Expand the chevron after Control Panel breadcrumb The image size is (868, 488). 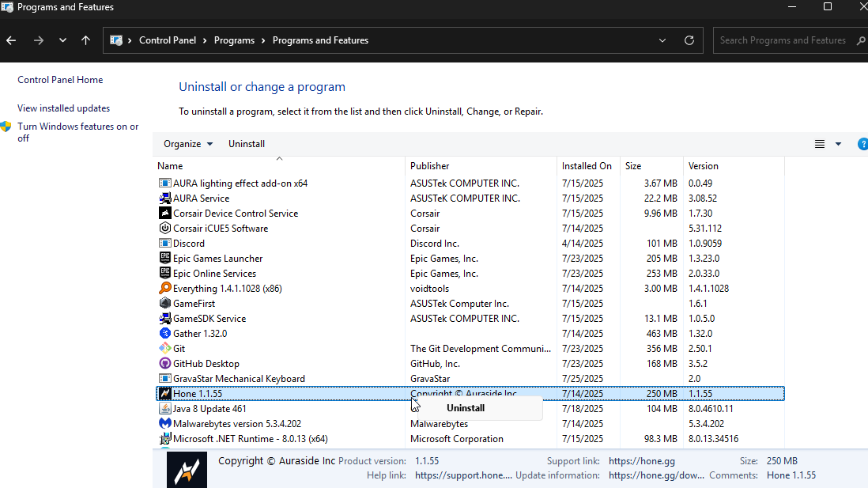point(205,40)
